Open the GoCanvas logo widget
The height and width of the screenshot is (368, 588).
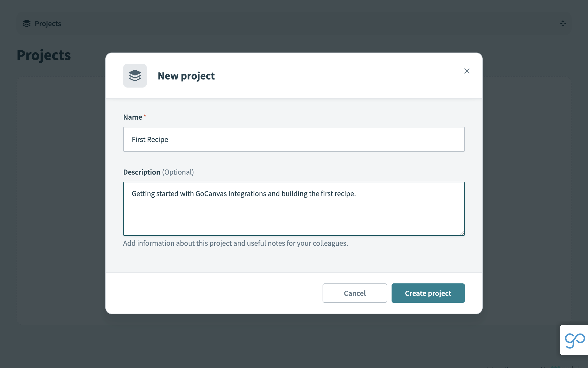coord(574,340)
